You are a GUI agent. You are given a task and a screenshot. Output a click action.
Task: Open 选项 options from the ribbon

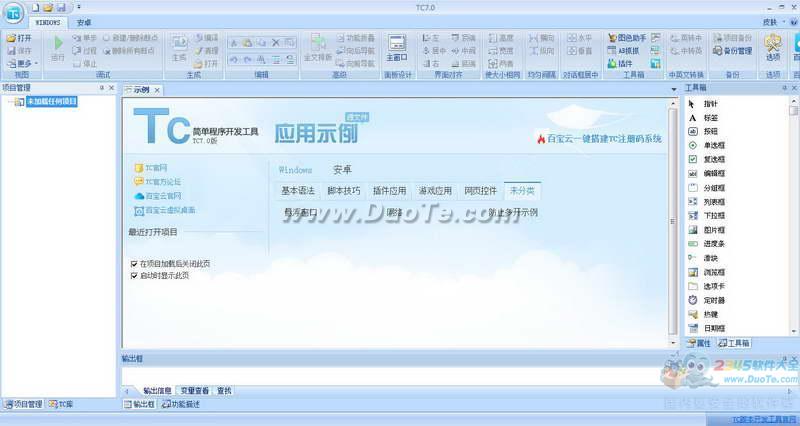point(773,47)
